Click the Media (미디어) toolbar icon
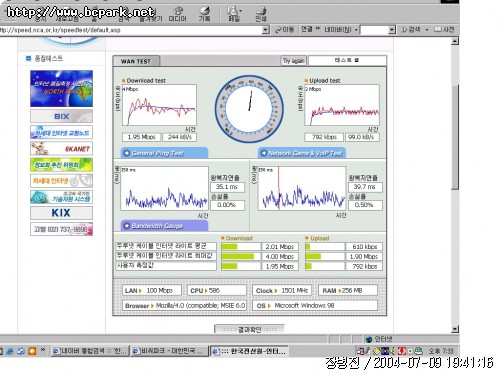This screenshot has height=375, width=500. click(x=177, y=14)
